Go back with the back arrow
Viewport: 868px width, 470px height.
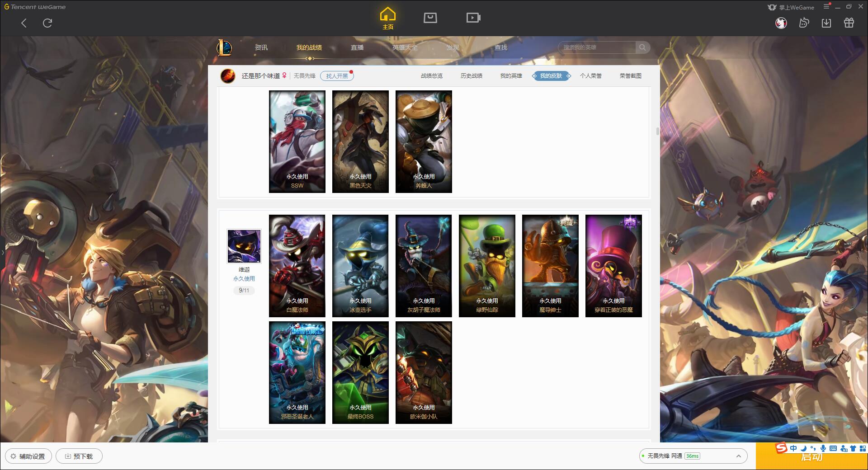pyautogui.click(x=24, y=23)
